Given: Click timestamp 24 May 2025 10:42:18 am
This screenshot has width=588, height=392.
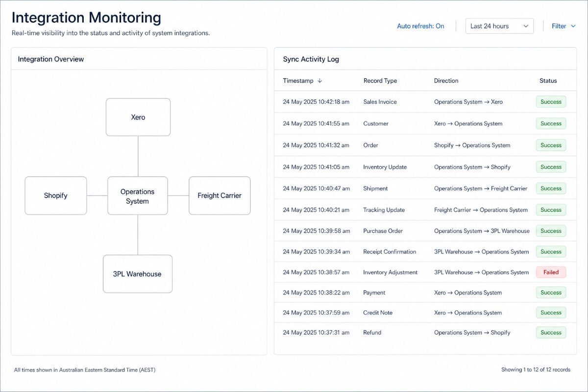Looking at the screenshot, I should pos(316,102).
